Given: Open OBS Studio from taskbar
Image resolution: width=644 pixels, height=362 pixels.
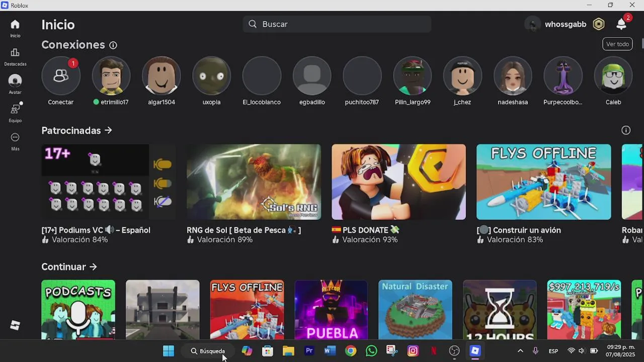Looking at the screenshot, I should (454, 351).
